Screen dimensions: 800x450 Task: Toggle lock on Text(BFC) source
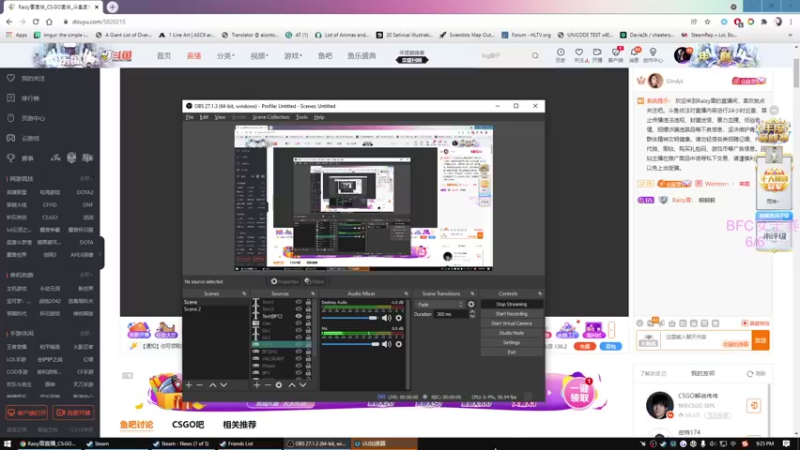[x=308, y=316]
